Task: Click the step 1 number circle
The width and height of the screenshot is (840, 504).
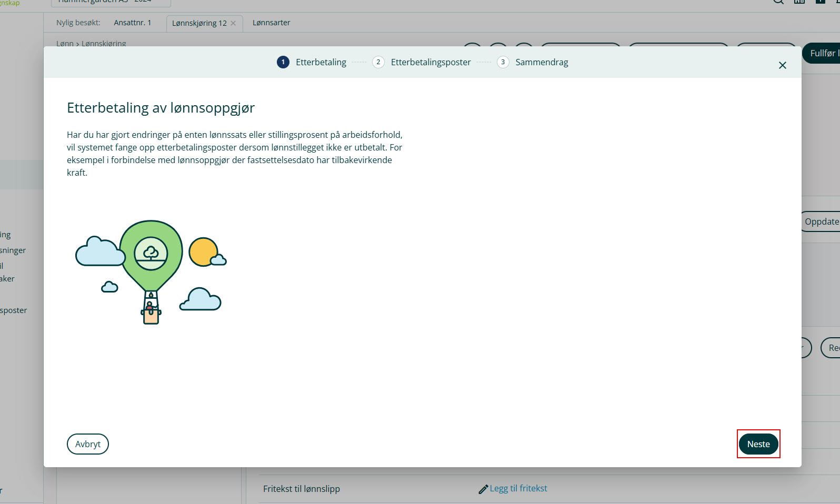Action: click(x=283, y=62)
